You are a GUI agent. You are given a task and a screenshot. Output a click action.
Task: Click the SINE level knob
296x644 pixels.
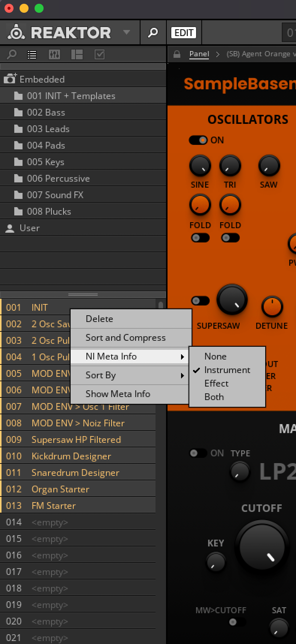point(200,166)
